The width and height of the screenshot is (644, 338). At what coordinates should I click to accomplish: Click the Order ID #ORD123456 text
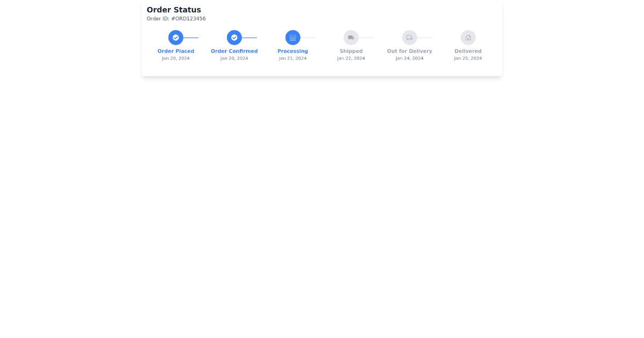176,19
